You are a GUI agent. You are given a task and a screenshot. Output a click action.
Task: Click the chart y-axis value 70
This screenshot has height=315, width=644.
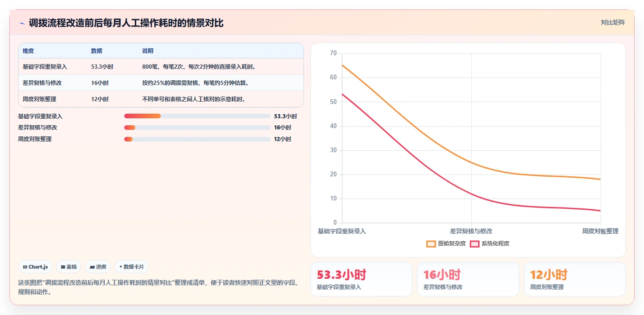pos(334,53)
